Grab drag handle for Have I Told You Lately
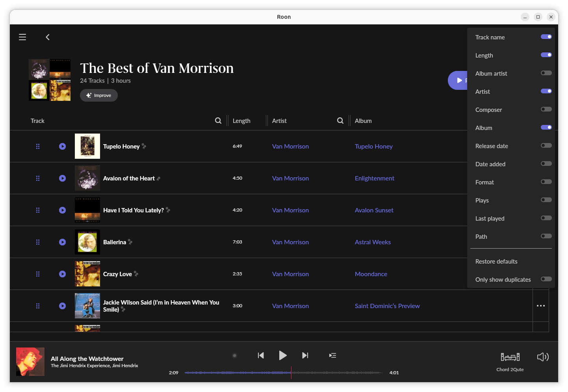Screen dimensions: 568x392 [x=38, y=210]
